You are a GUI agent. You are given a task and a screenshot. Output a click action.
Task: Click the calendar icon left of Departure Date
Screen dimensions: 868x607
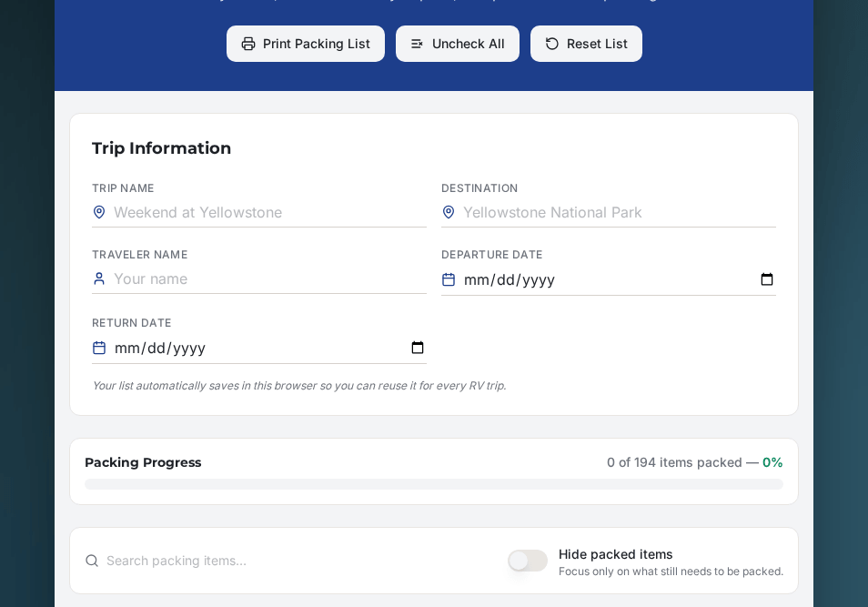pos(449,279)
